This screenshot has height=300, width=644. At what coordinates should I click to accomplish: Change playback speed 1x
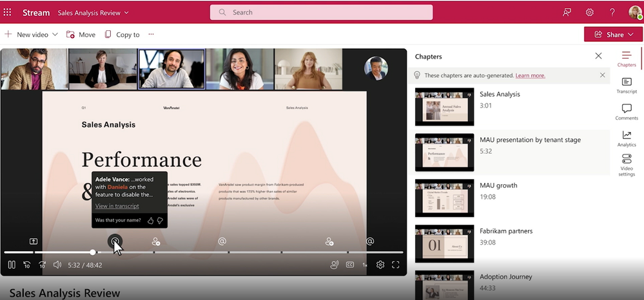[x=365, y=265]
